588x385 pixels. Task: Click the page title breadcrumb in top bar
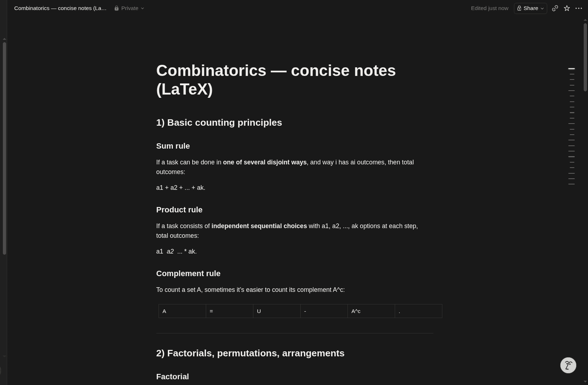(x=60, y=8)
